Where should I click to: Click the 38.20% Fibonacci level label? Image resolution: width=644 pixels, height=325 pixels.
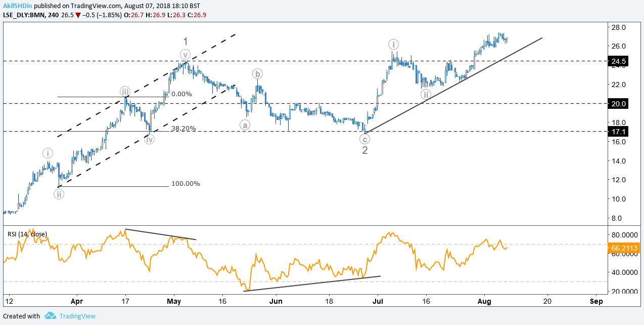[183, 129]
